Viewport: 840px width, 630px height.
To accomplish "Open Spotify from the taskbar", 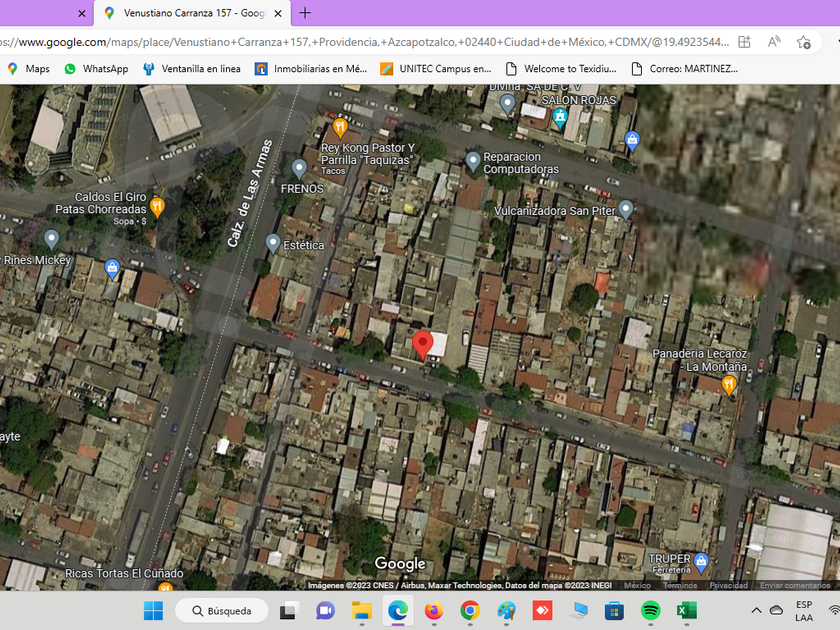I will (650, 611).
